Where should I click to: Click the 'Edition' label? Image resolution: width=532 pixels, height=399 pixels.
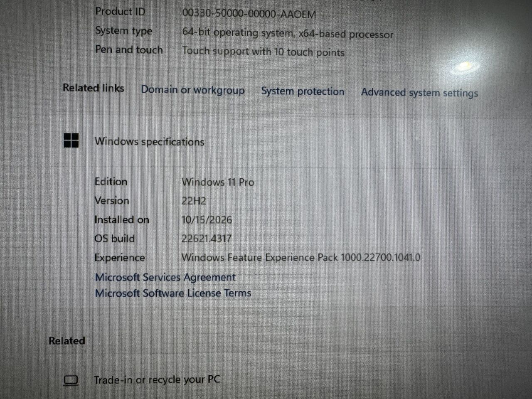pyautogui.click(x=111, y=182)
